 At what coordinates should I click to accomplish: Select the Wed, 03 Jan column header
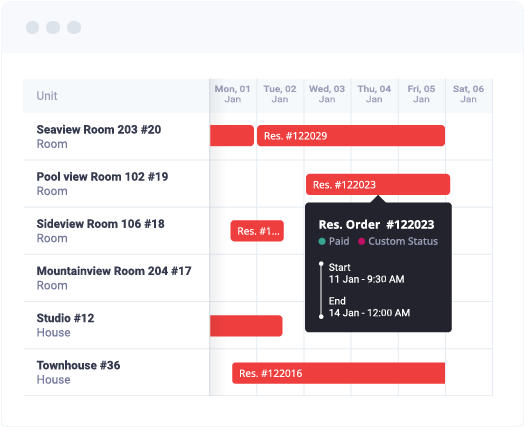(x=327, y=94)
